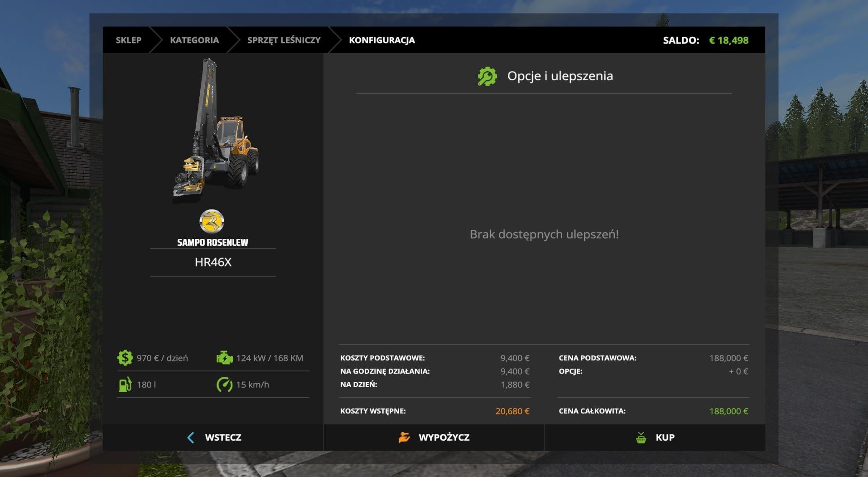The height and width of the screenshot is (477, 868).
Task: Click the max speed gauge icon
Action: [x=224, y=385]
